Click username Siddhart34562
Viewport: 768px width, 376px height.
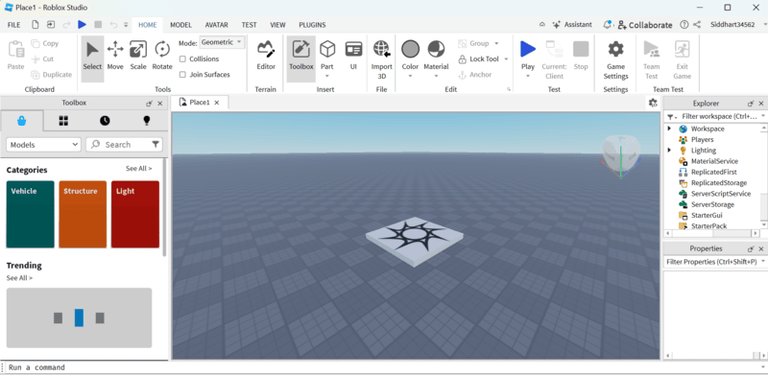[x=732, y=24]
